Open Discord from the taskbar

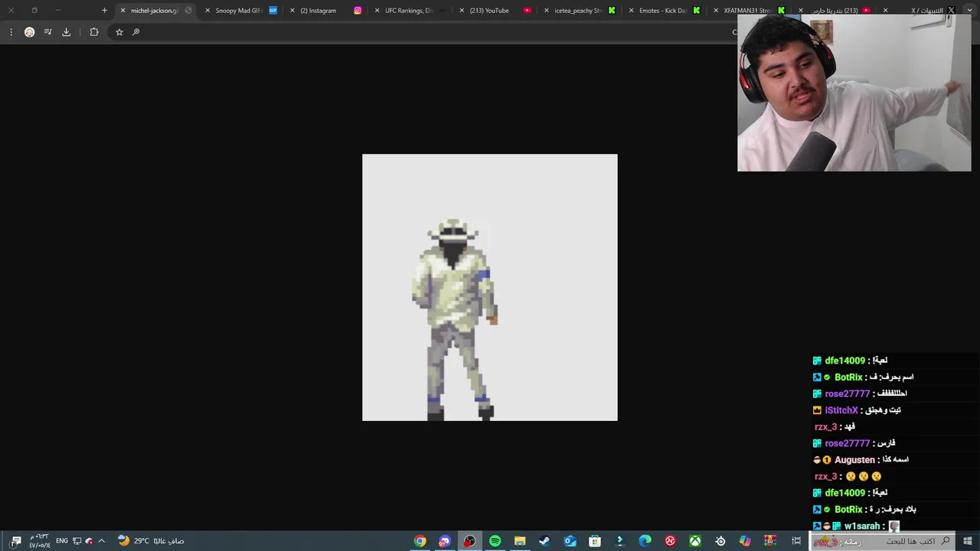(445, 541)
